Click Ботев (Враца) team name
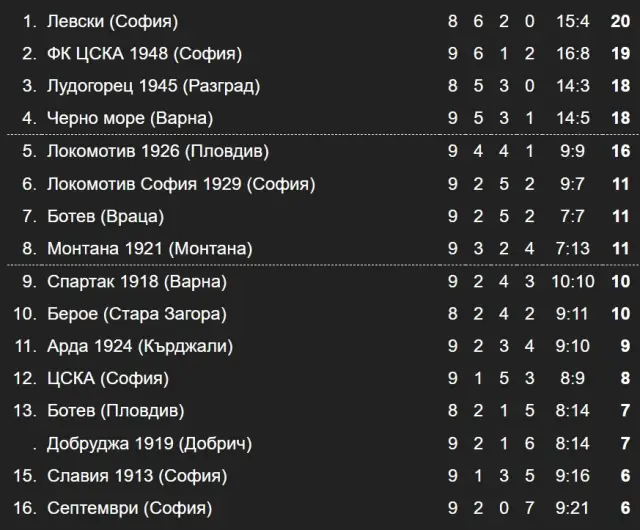The image size is (640, 530). tap(105, 216)
